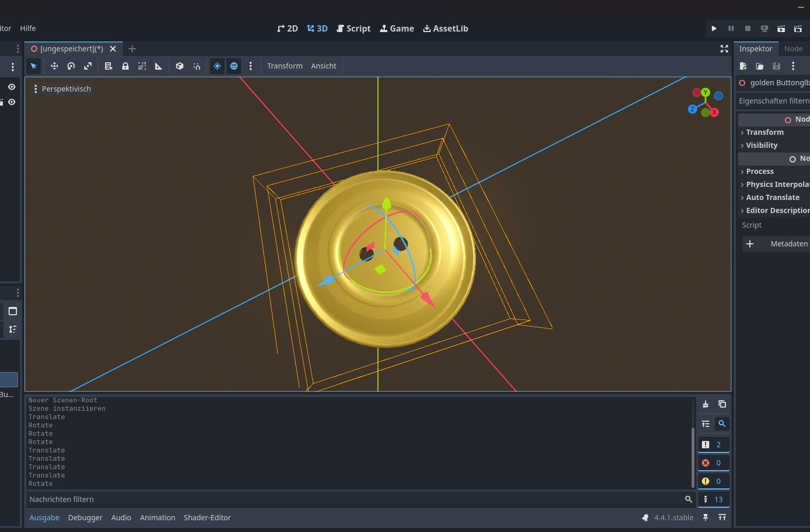Toggle the output search filter magnifier
The height and width of the screenshot is (532, 810).
click(722, 424)
